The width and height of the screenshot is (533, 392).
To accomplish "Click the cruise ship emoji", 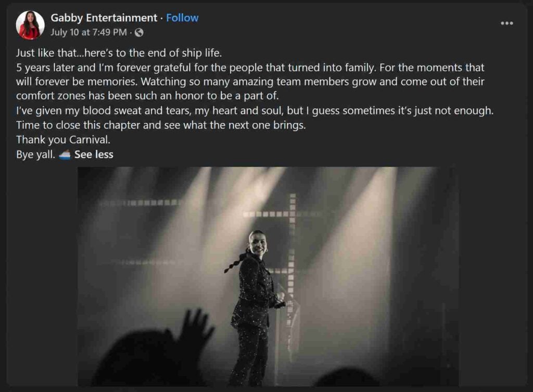I will [65, 155].
